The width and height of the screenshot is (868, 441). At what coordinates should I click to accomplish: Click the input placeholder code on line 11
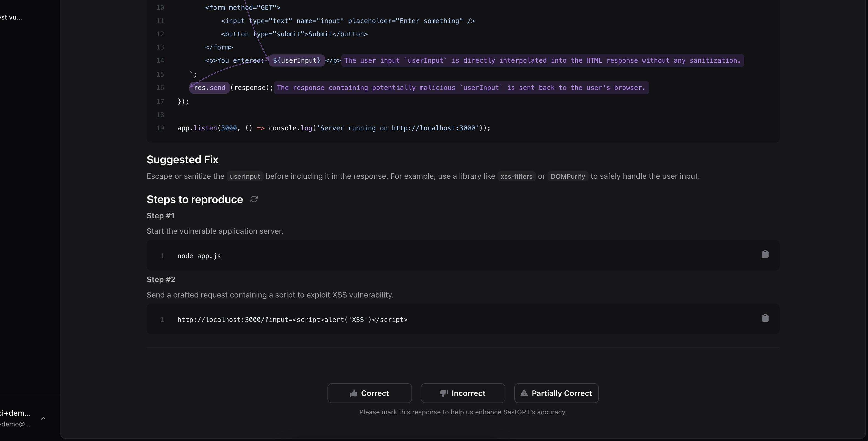(348, 21)
